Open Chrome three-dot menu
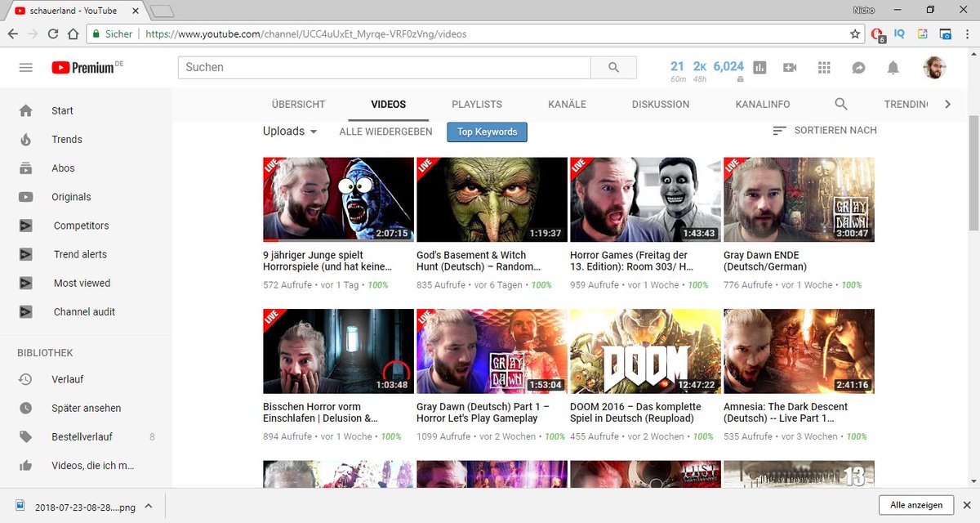The image size is (980, 523). click(x=967, y=34)
